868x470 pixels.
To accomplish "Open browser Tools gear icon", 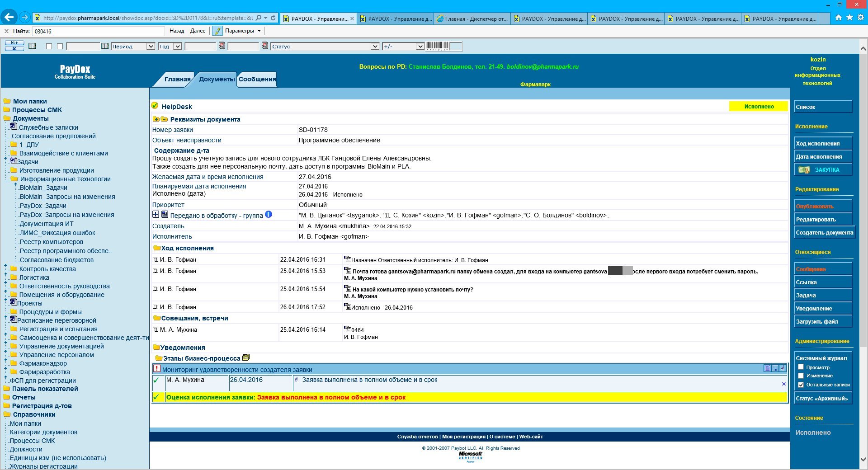I will [x=860, y=18].
